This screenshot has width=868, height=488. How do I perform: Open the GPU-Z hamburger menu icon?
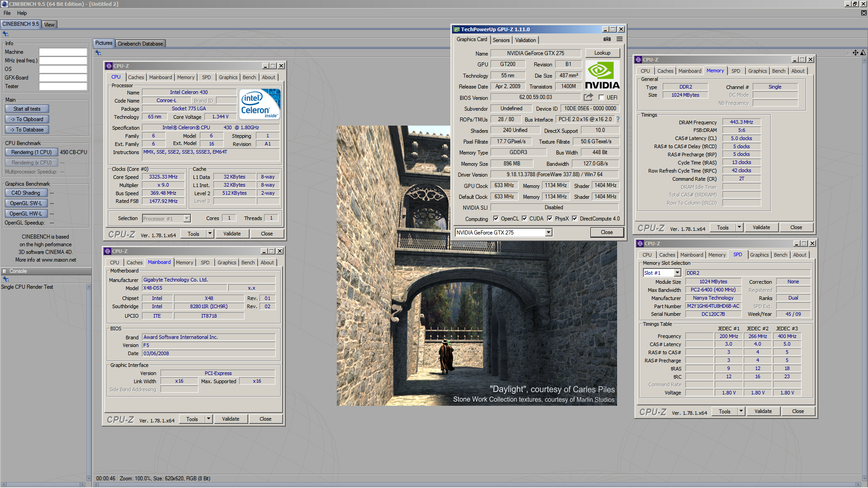tap(619, 39)
